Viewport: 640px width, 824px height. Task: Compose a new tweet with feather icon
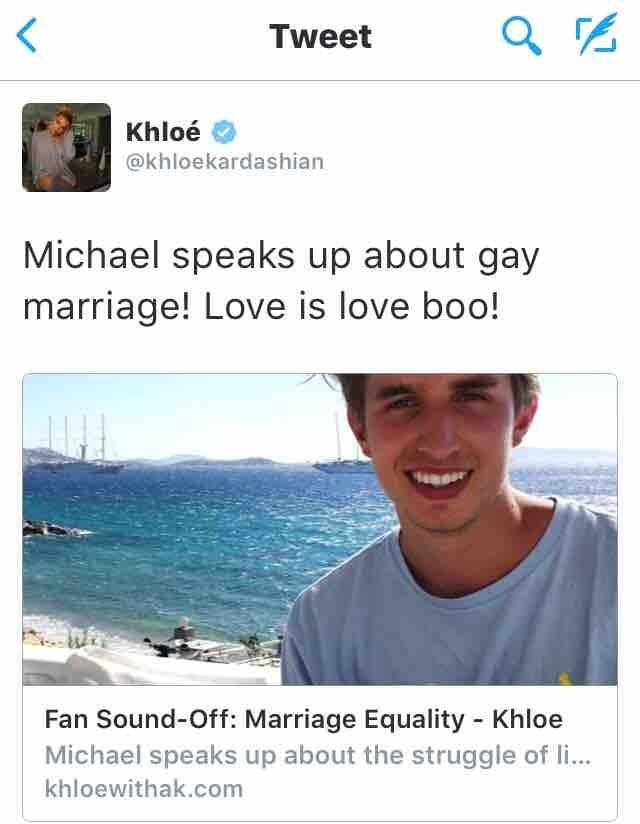coord(596,34)
